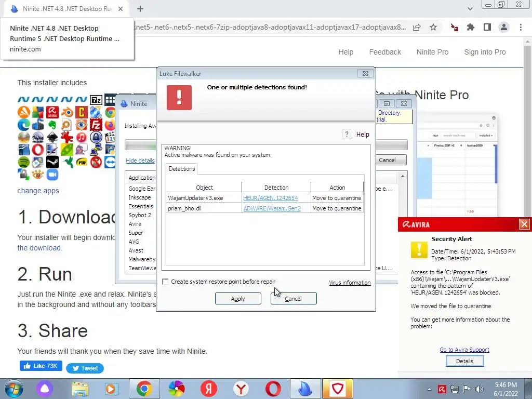Viewport: 532px width, 399px height.
Task: Show hidden system tray icons
Action: (x=430, y=389)
